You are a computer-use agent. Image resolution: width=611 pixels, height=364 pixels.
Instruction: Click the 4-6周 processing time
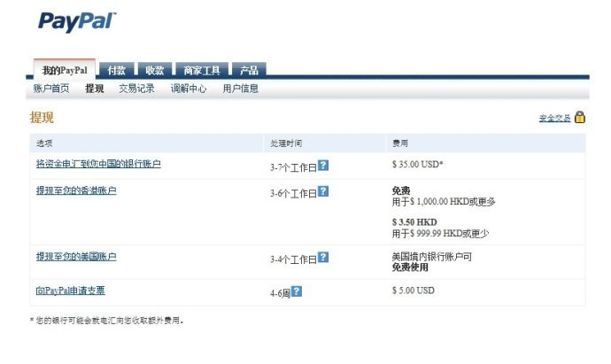pyautogui.click(x=280, y=293)
